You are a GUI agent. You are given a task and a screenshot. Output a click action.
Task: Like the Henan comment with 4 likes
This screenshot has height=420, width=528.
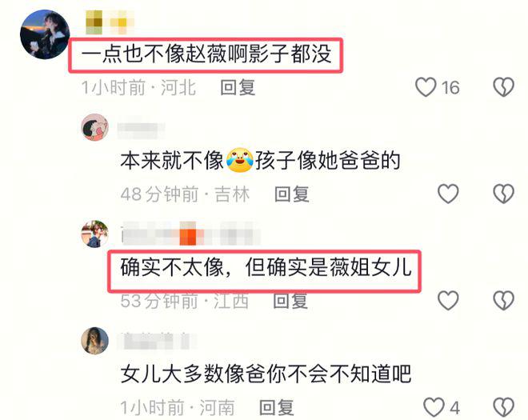coord(434,407)
